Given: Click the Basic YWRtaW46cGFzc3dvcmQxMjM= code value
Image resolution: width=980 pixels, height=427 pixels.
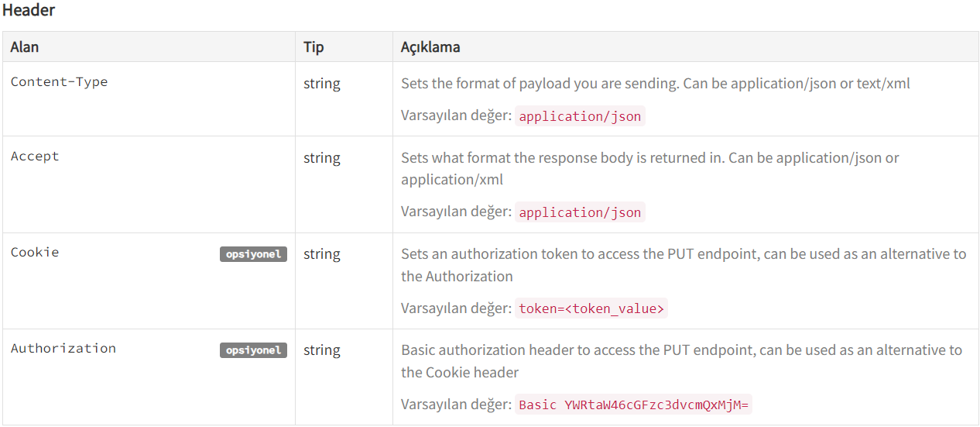Looking at the screenshot, I should pos(633,405).
